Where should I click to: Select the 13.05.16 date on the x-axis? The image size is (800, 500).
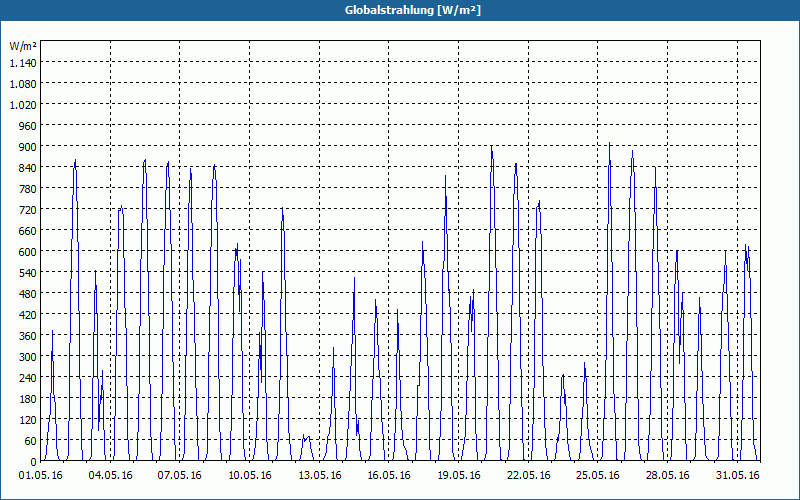click(319, 476)
